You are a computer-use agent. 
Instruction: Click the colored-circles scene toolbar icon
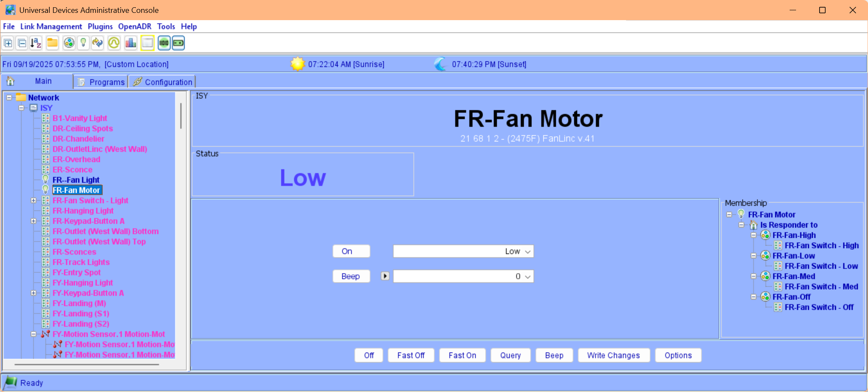(69, 43)
